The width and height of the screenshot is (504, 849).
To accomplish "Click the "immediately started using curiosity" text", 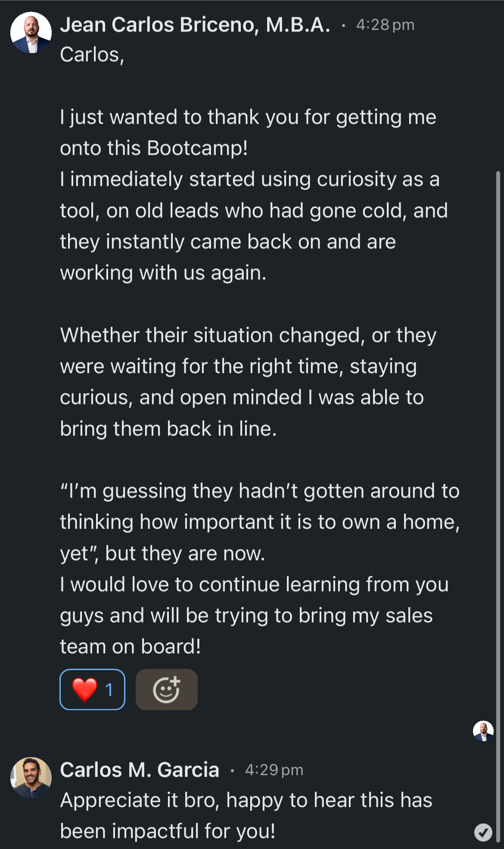I will (x=250, y=179).
